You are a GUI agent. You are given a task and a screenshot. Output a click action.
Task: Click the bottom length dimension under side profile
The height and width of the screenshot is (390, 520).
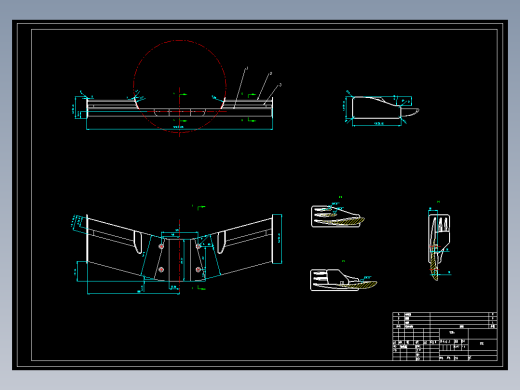[377, 125]
